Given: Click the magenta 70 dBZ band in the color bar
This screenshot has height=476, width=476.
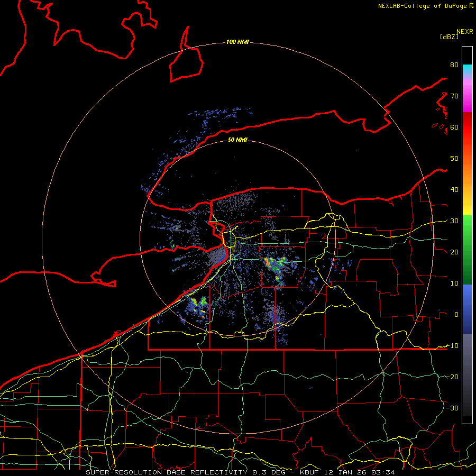Looking at the screenshot, I should click(x=467, y=97).
